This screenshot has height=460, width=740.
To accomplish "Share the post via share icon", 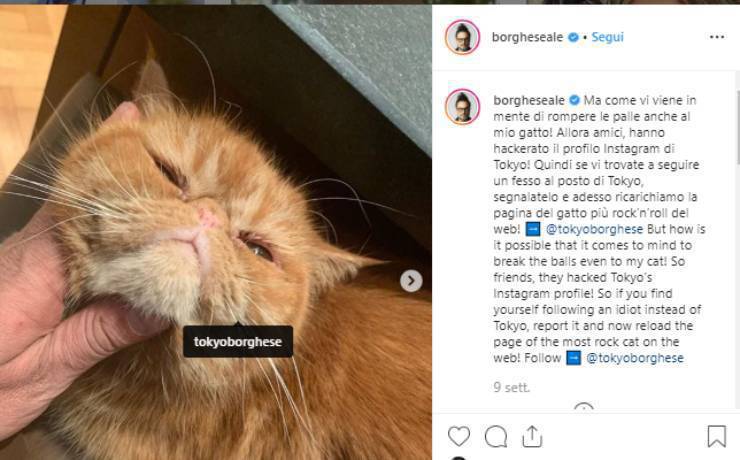I will coord(532,436).
